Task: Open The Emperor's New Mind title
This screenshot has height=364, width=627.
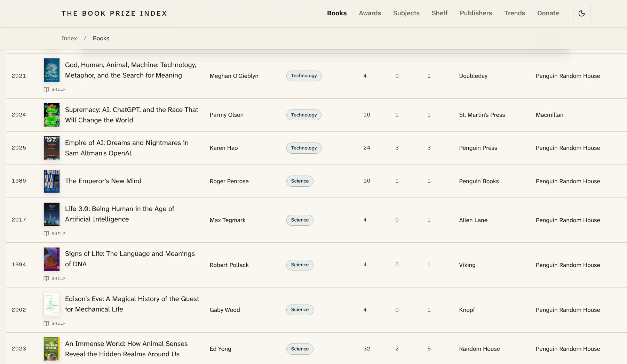Action: coord(103,181)
